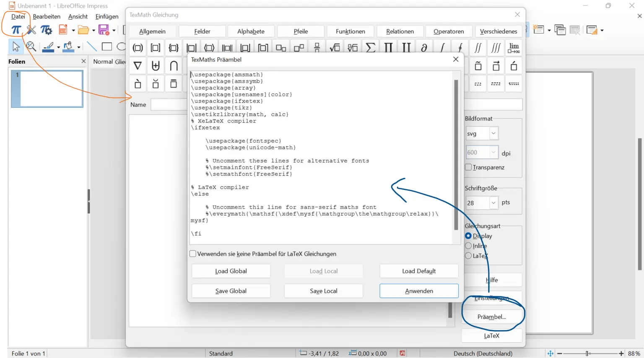Viewport: 644px width, 358px height.
Task: Switch to the Operatoren tab
Action: [449, 31]
